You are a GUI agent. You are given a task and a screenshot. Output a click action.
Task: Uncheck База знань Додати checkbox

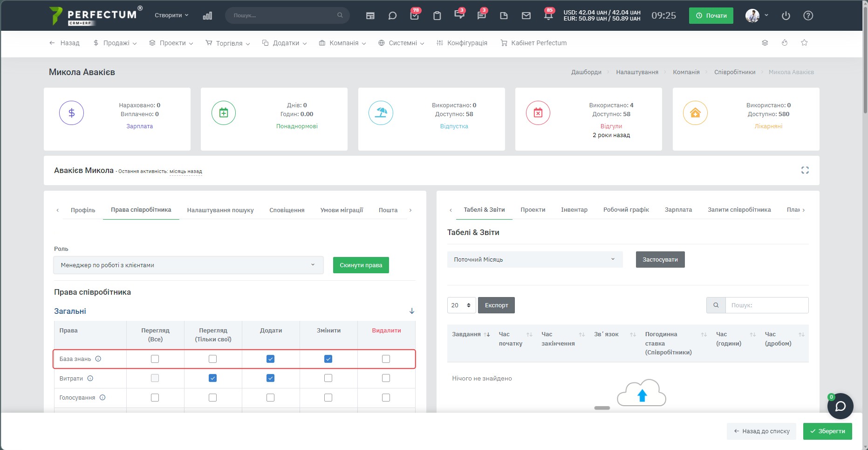pos(270,359)
